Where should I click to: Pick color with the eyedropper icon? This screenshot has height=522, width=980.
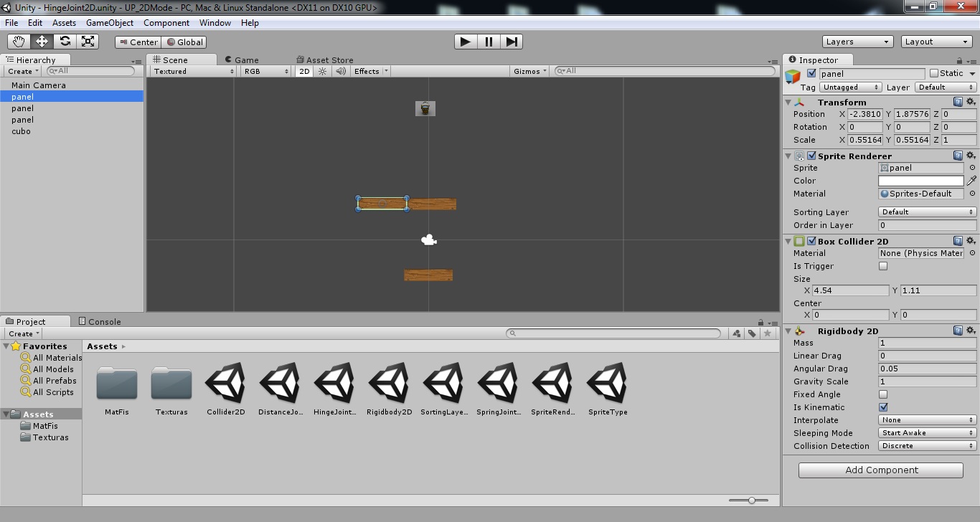(x=972, y=181)
